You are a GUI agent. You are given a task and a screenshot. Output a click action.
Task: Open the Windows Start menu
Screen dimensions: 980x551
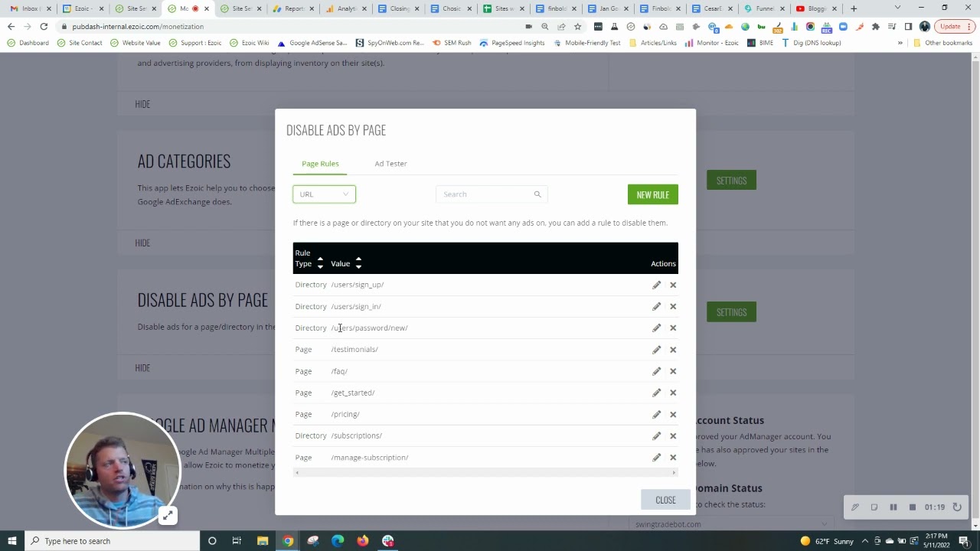tap(11, 541)
